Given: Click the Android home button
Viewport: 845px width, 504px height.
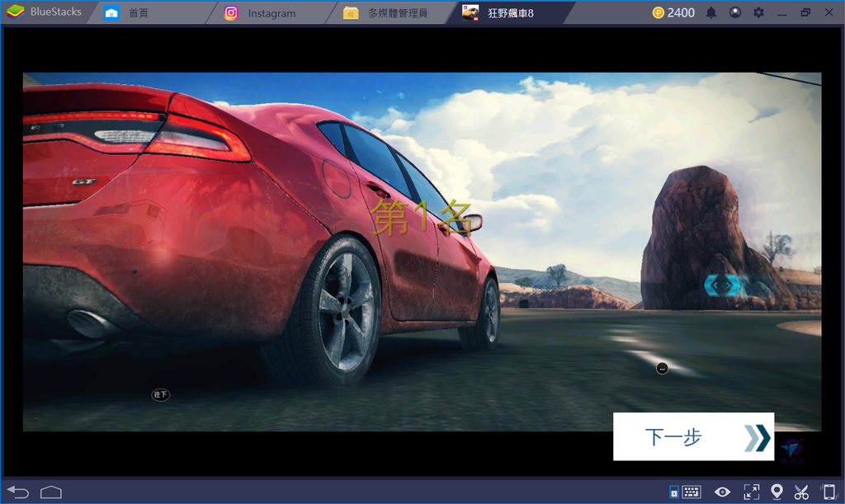Looking at the screenshot, I should click(51, 492).
